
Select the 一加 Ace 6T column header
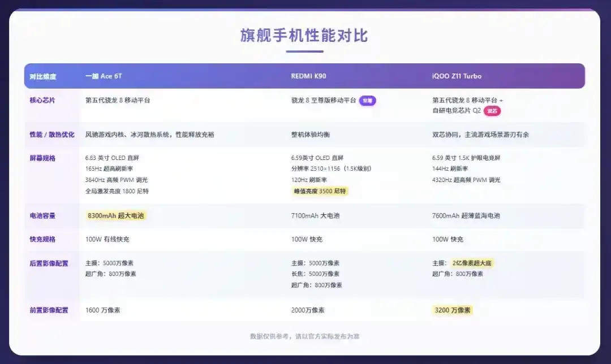coord(104,76)
